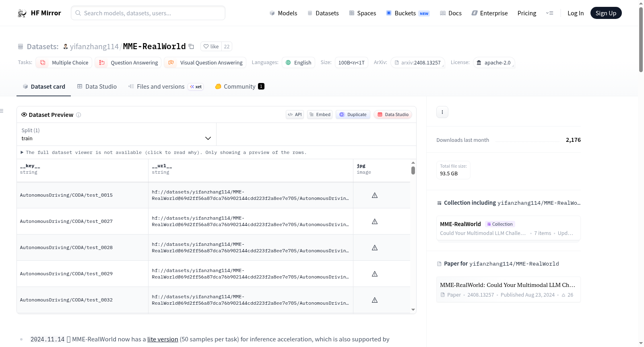The image size is (644, 347).
Task: Switch to the Dataset card tab
Action: pyautogui.click(x=44, y=87)
